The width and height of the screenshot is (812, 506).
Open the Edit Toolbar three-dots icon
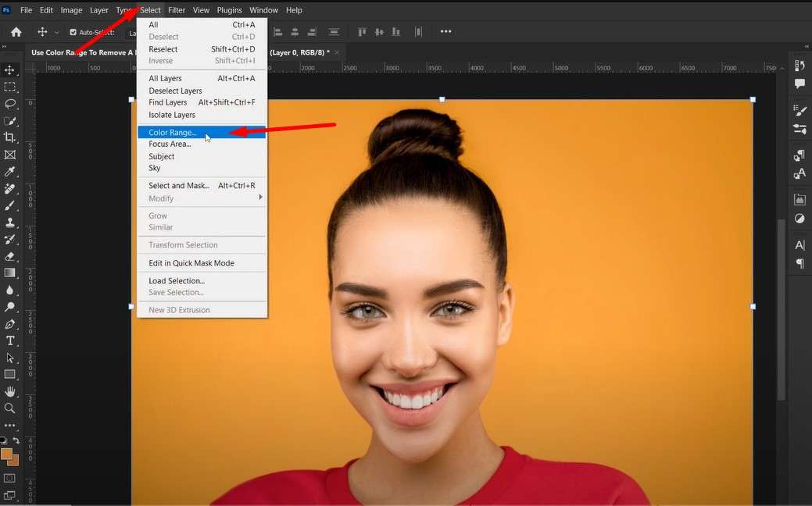10,426
